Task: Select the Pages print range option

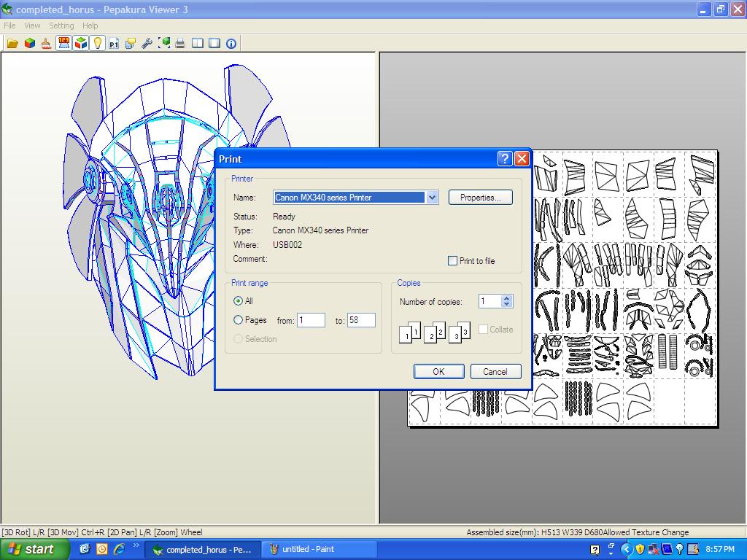Action: point(239,320)
